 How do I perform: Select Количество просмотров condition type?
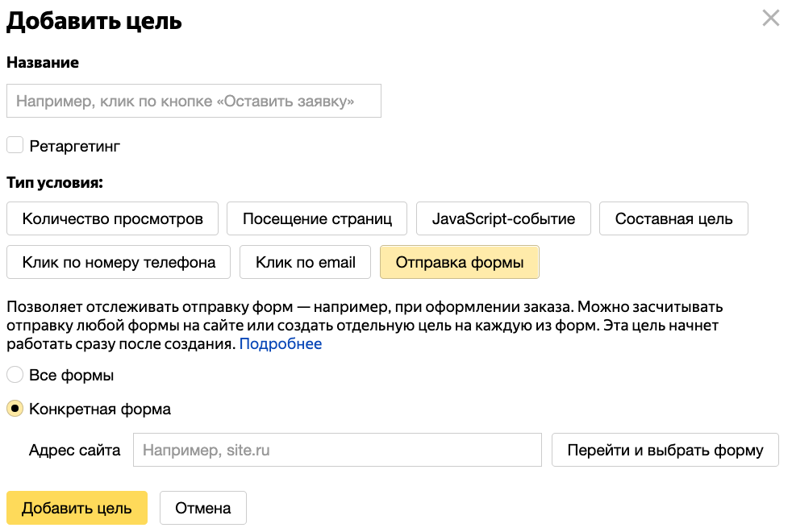tap(112, 218)
